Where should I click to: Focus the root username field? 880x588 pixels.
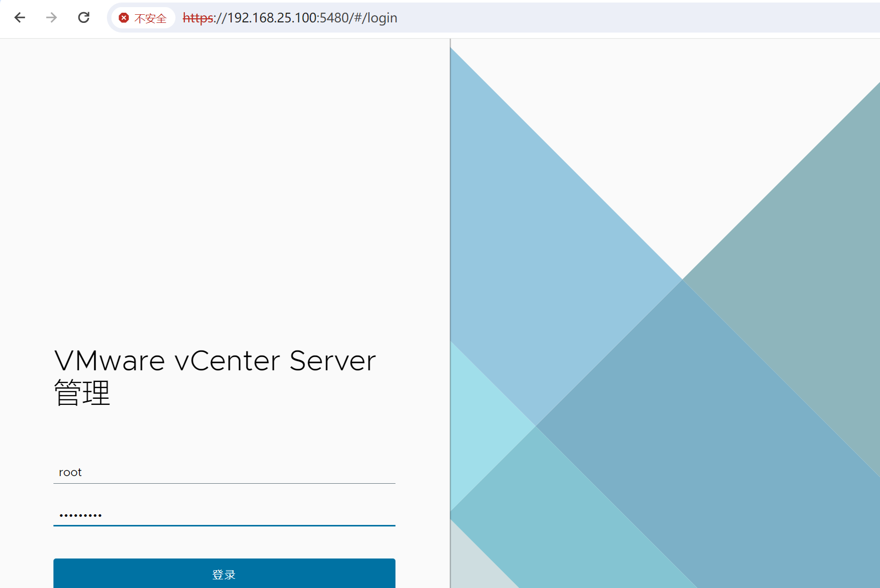coord(224,472)
